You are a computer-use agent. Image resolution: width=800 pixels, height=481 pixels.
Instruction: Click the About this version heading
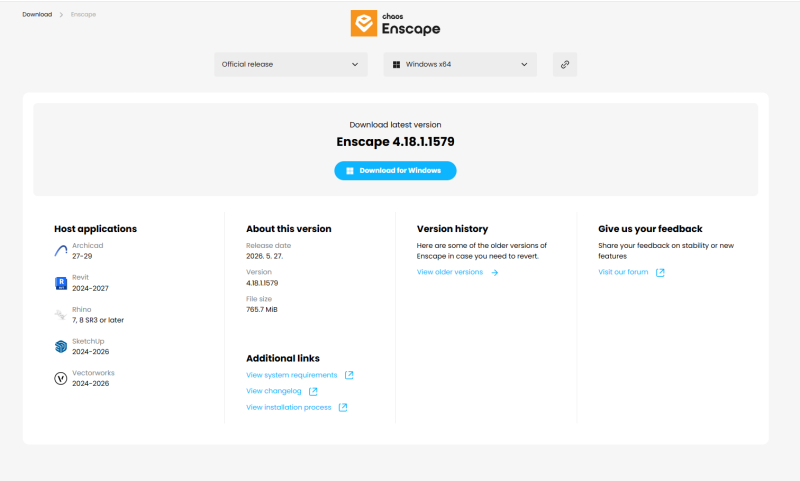pos(289,229)
